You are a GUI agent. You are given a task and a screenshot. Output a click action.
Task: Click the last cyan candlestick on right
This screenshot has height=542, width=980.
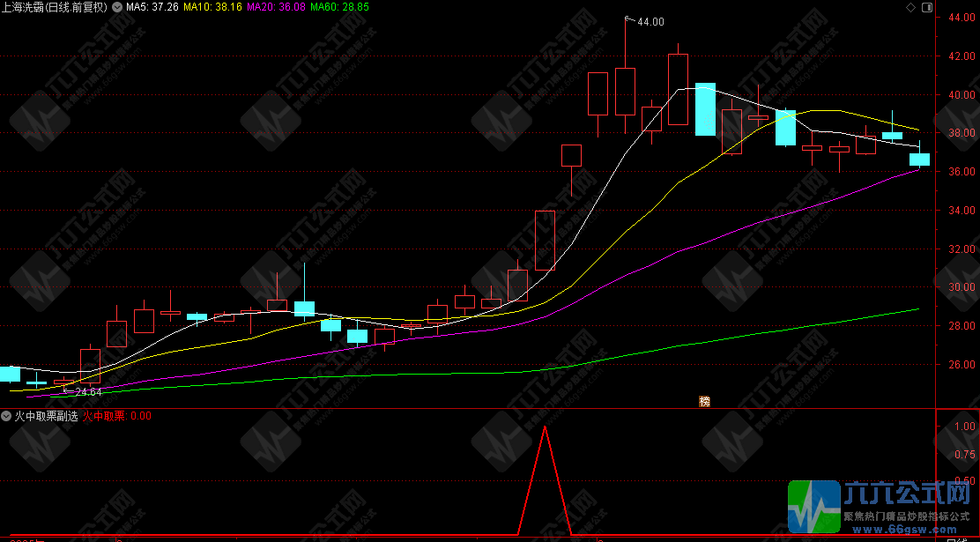919,160
